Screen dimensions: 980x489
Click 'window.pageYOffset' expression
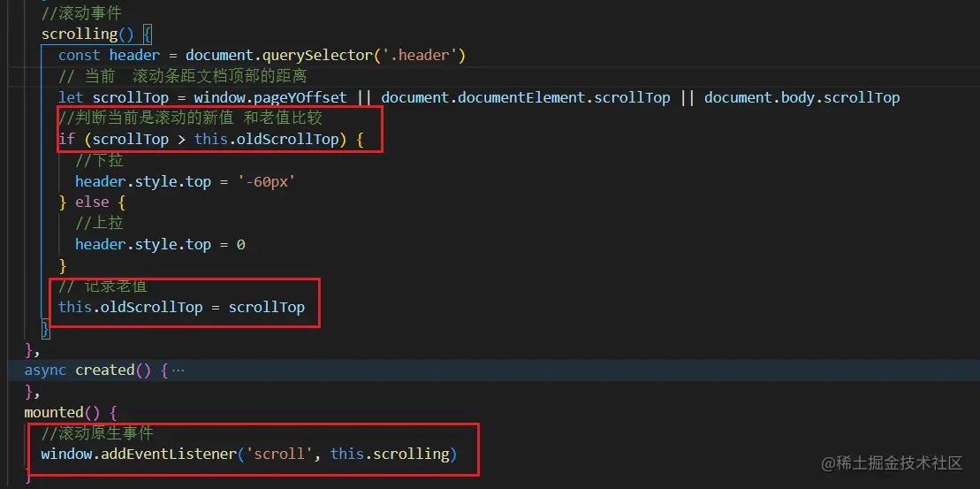(270, 97)
